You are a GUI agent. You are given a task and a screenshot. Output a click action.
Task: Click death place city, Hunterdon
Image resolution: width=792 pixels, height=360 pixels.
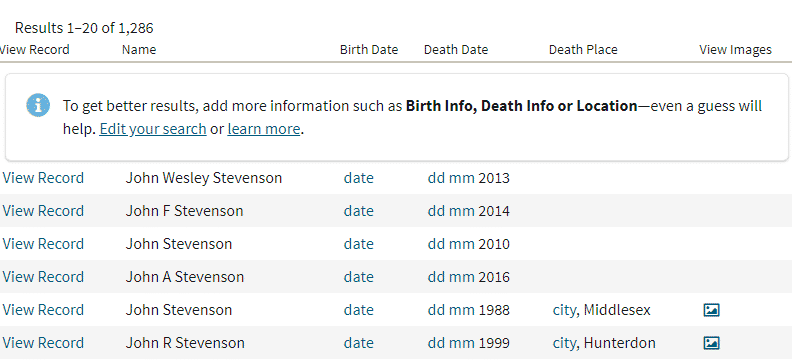pos(604,343)
